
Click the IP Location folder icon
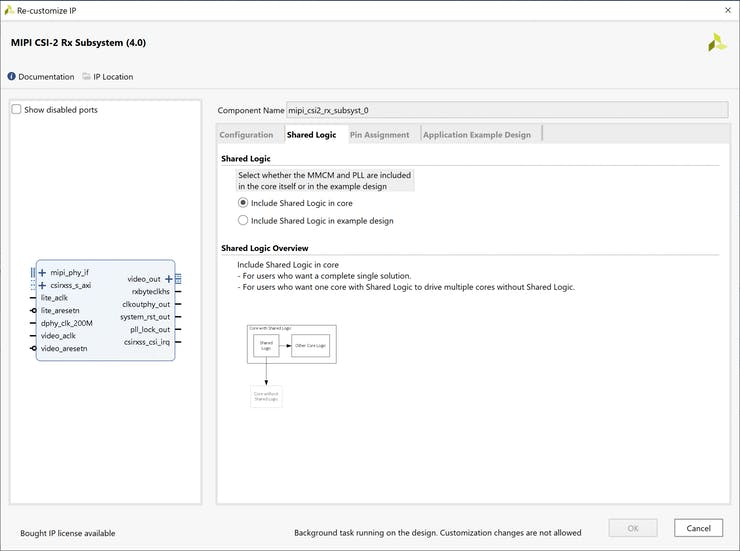click(x=87, y=77)
